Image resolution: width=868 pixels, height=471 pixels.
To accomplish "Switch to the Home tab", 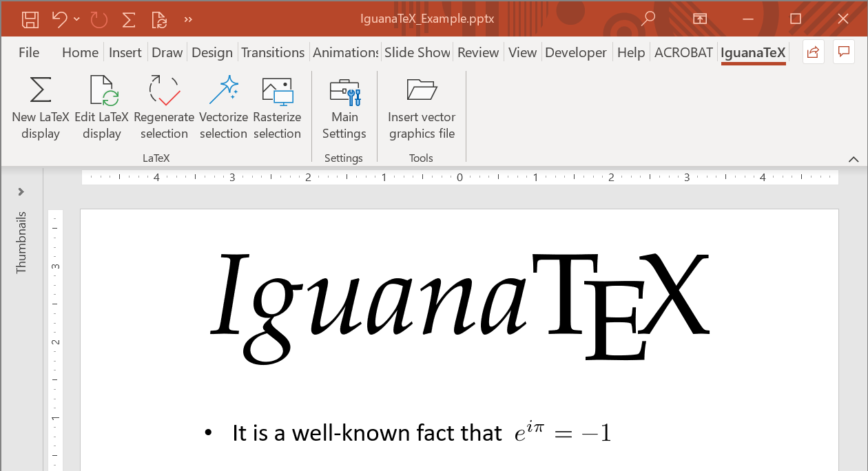I will click(x=80, y=52).
